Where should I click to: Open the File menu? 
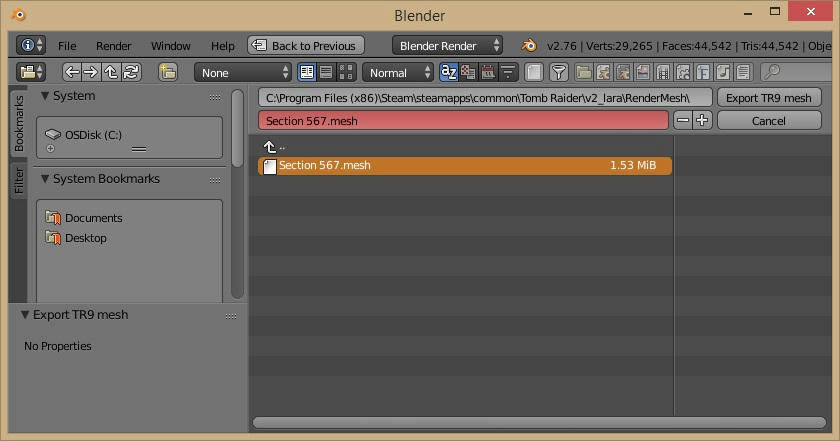(x=67, y=46)
